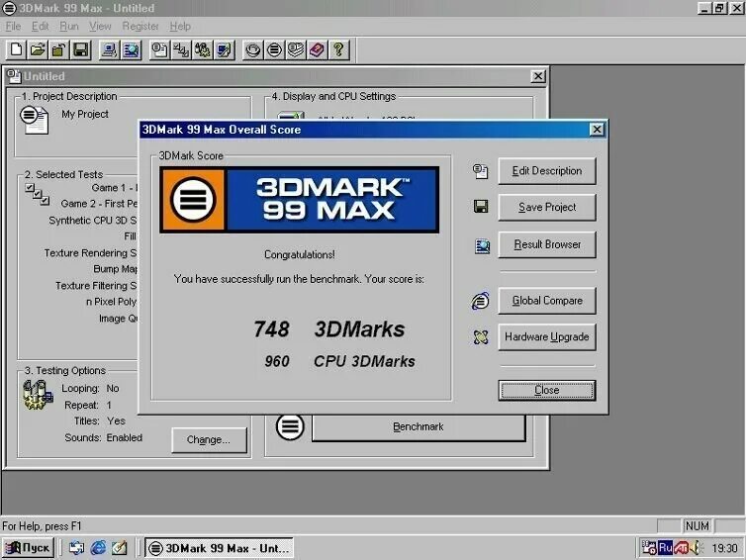
Task: Click the ring-shaped toolbar icon
Action: (252, 49)
